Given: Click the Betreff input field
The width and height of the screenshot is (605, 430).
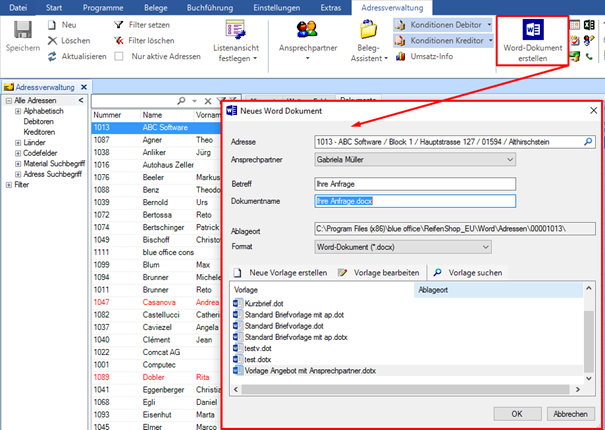Looking at the screenshot, I should pyautogui.click(x=415, y=184).
